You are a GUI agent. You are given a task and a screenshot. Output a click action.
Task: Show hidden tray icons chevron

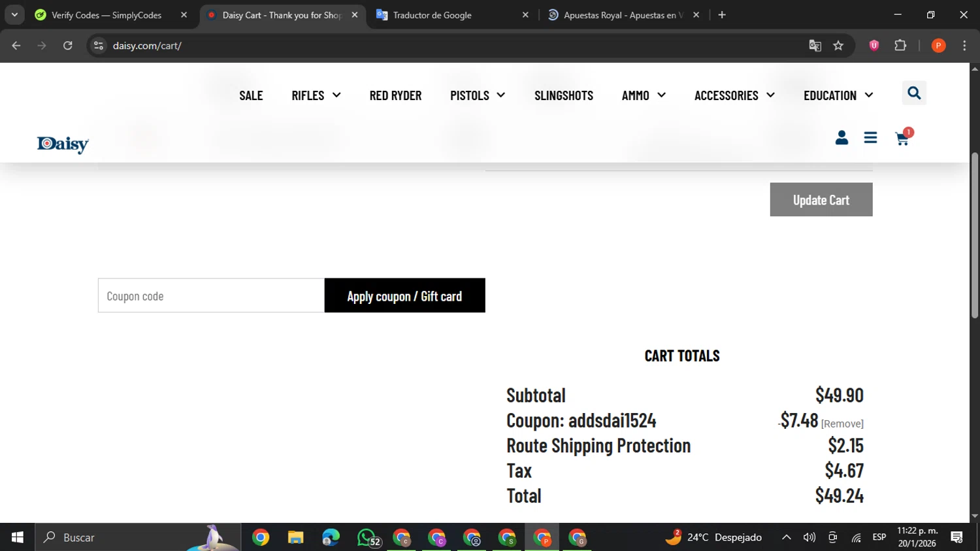point(787,537)
